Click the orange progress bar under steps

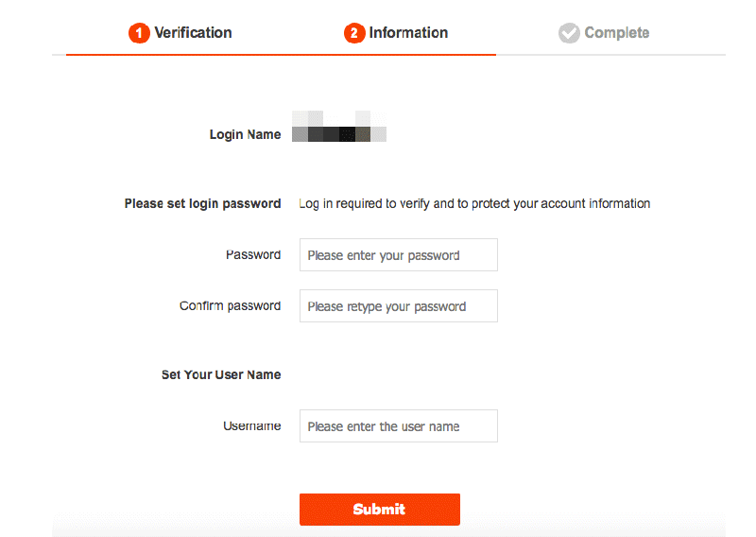281,55
